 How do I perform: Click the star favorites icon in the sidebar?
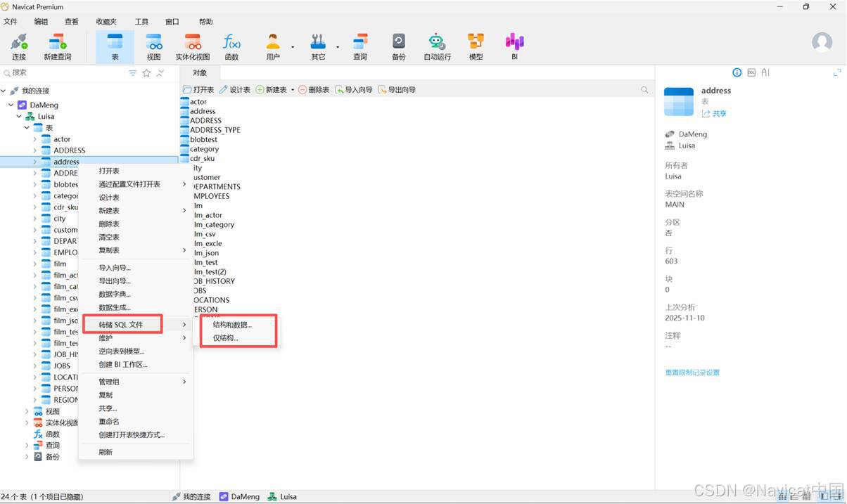[x=146, y=73]
